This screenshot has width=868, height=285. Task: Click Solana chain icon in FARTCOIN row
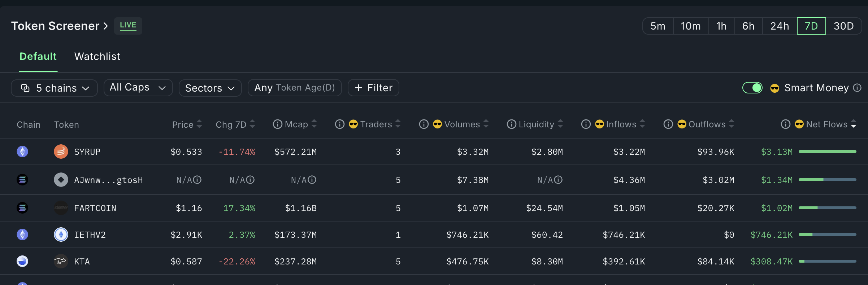click(22, 208)
